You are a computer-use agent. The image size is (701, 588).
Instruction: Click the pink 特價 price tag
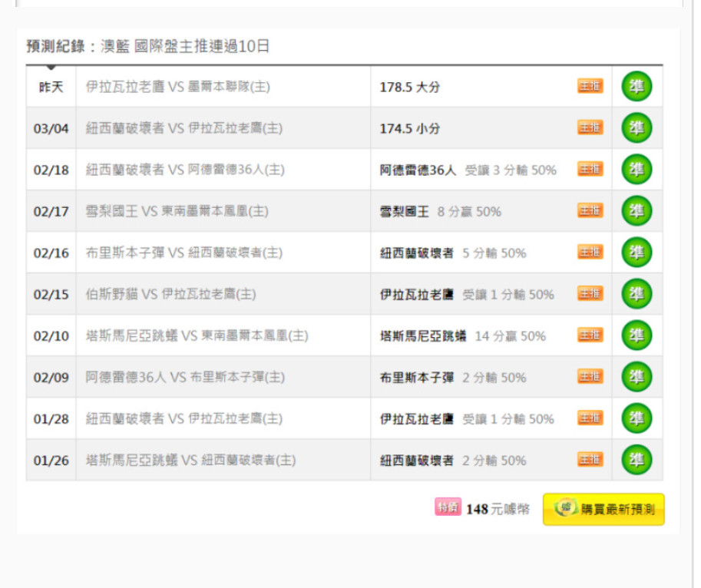448,508
